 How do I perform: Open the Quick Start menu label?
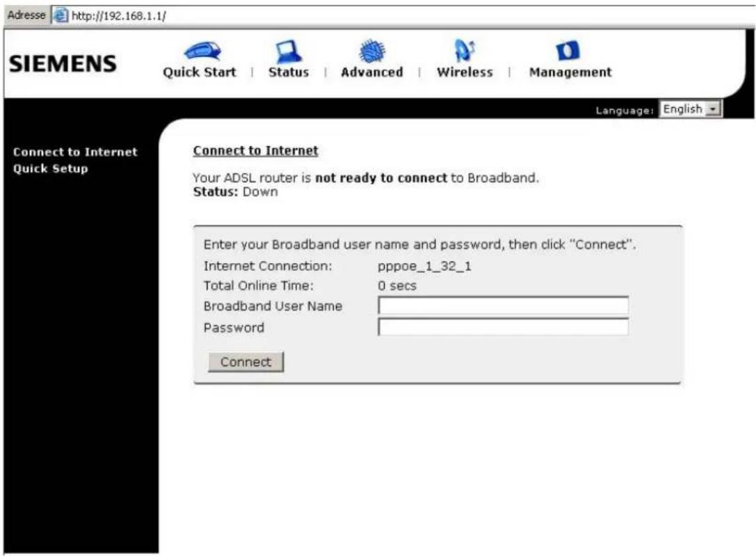pyautogui.click(x=200, y=72)
